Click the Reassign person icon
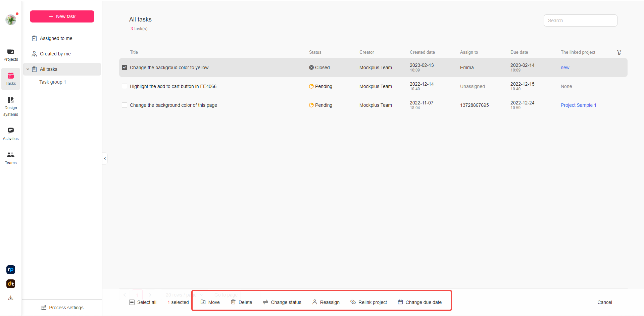This screenshot has width=644, height=316. 315,302
